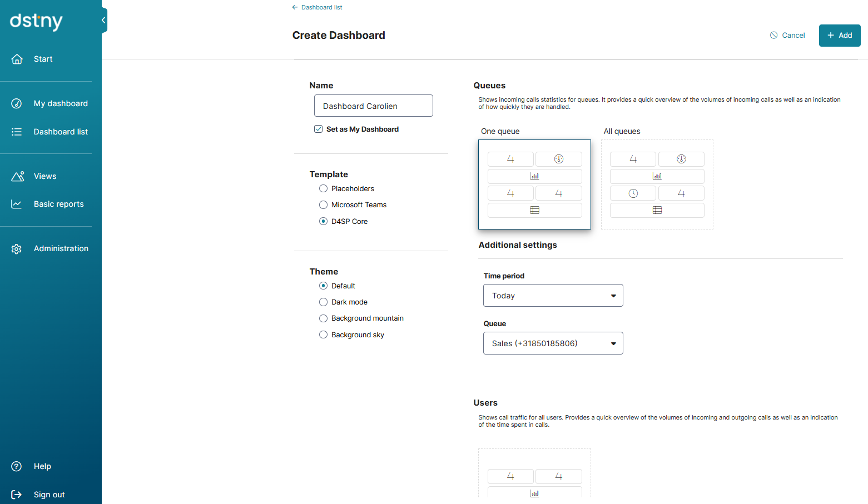This screenshot has height=504, width=868.
Task: Click the Add button
Action: click(840, 36)
